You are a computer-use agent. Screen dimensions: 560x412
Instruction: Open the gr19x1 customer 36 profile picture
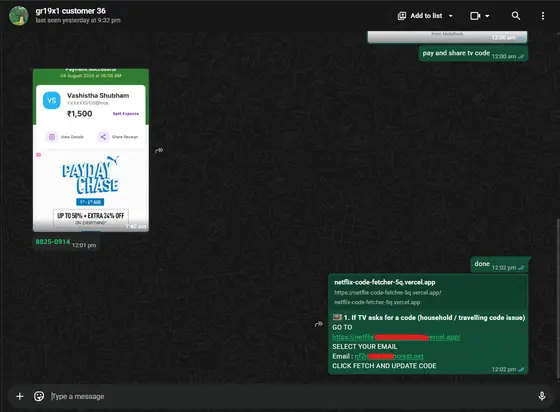pos(19,16)
